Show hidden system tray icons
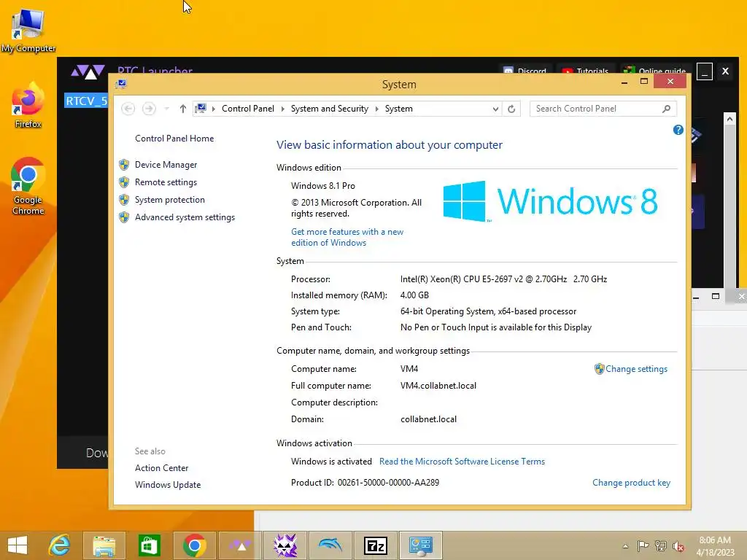Image resolution: width=747 pixels, height=560 pixels. (x=625, y=546)
